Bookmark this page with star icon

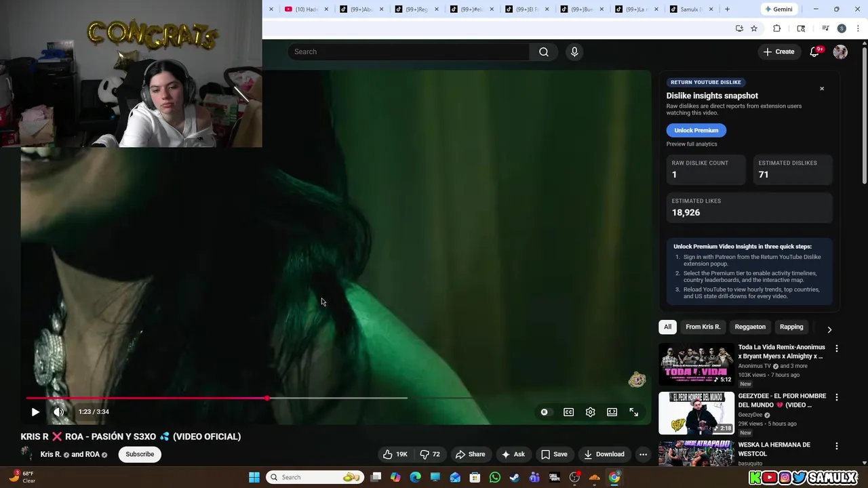tap(754, 28)
